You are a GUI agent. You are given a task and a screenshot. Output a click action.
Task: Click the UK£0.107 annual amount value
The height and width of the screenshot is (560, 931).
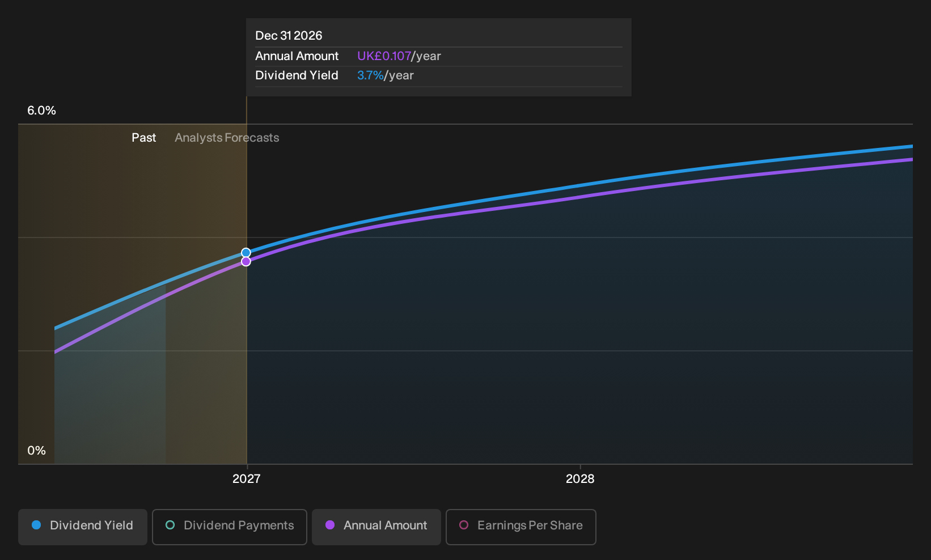click(384, 56)
